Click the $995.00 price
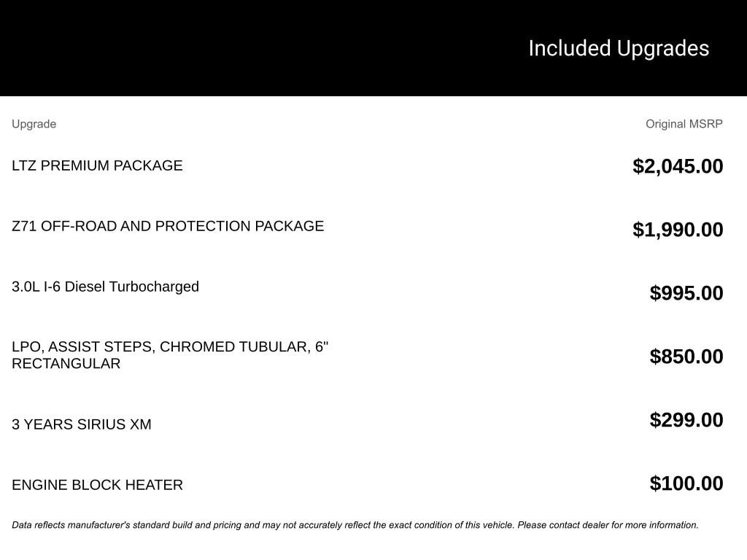Image resolution: width=747 pixels, height=560 pixels. tap(686, 293)
